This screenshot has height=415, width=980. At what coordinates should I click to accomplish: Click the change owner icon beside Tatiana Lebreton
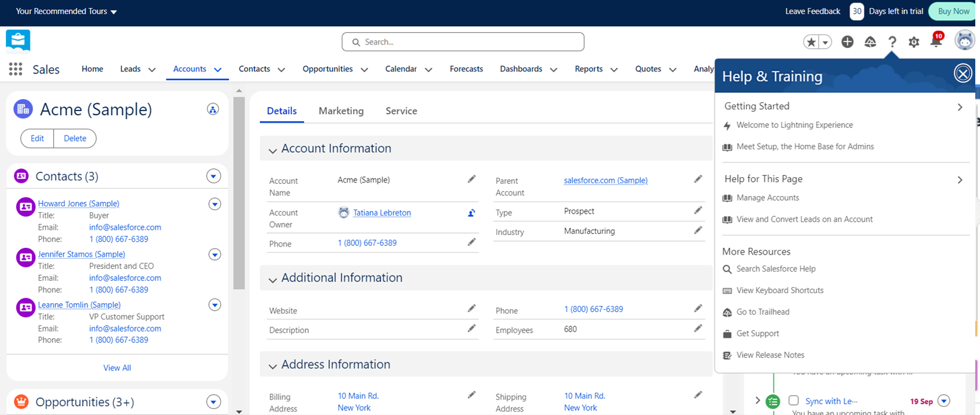coord(471,212)
